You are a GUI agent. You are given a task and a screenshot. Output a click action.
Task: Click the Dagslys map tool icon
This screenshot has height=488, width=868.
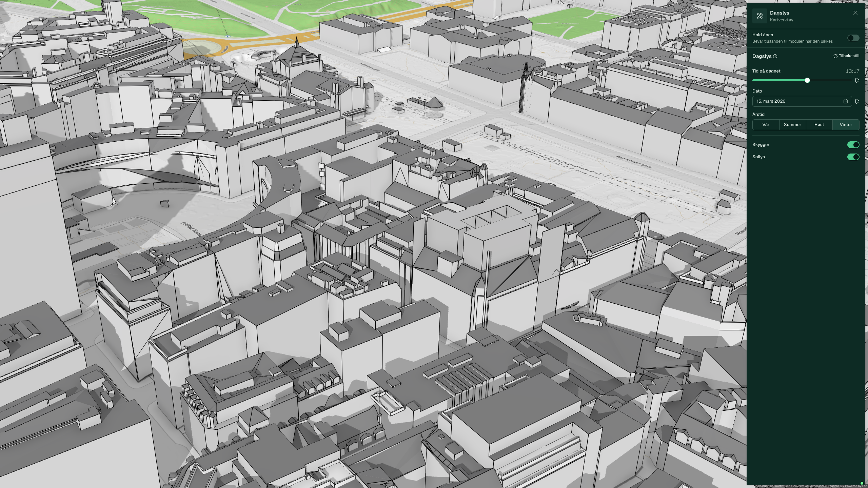(759, 16)
